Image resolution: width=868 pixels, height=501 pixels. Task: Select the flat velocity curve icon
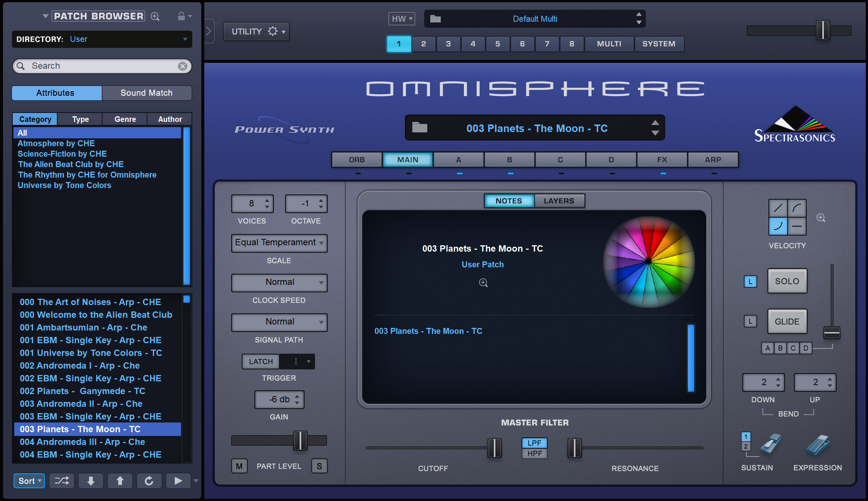797,226
